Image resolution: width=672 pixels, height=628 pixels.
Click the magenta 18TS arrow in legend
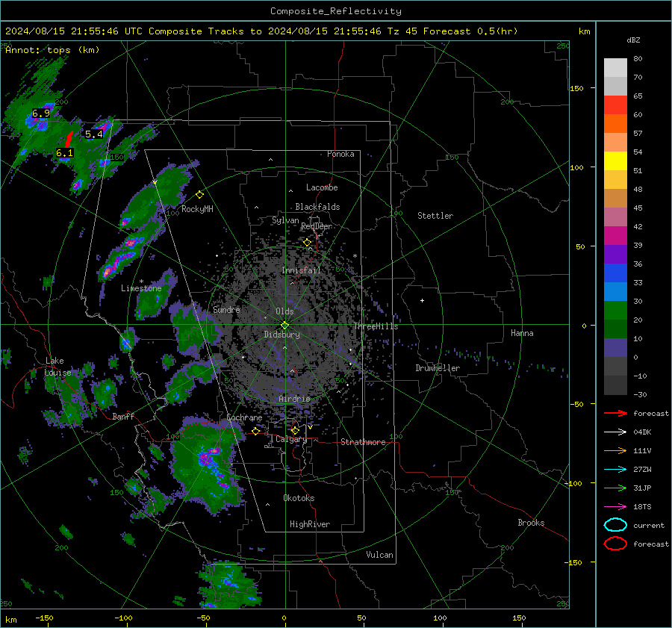click(615, 507)
